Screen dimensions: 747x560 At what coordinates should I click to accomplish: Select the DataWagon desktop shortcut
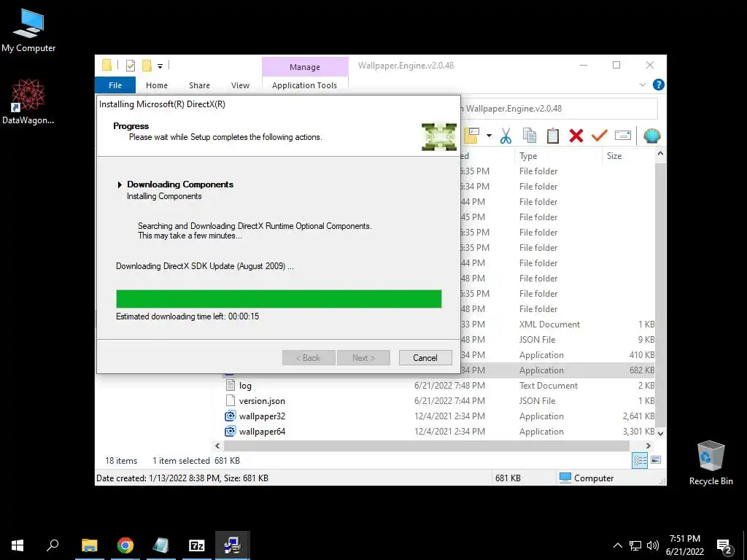(x=28, y=102)
